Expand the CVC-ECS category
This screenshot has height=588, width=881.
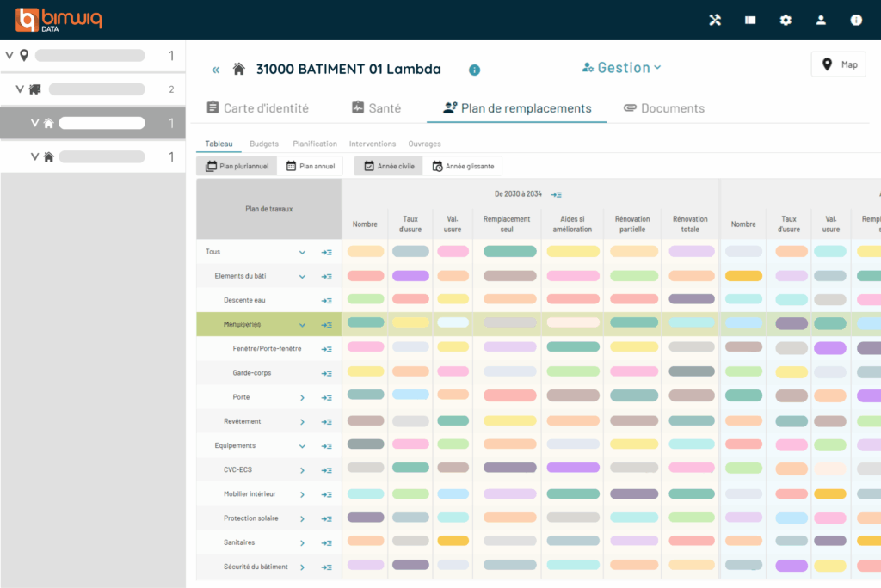coord(302,470)
